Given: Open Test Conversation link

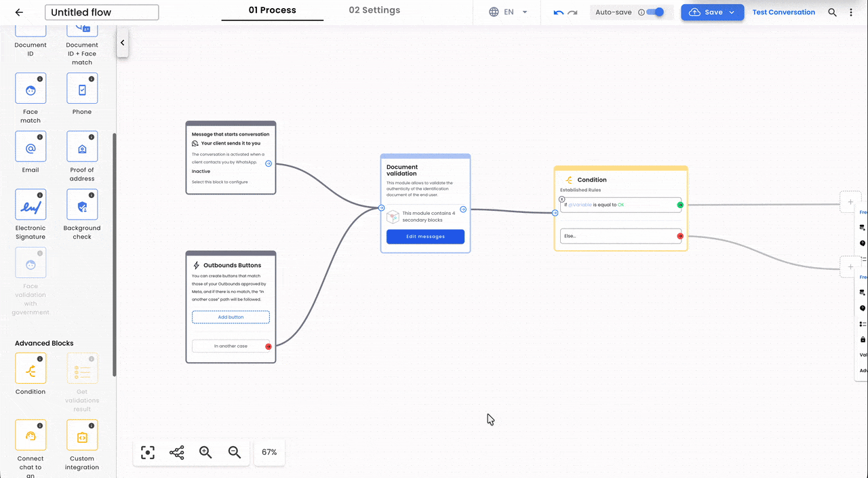Looking at the screenshot, I should click(783, 12).
